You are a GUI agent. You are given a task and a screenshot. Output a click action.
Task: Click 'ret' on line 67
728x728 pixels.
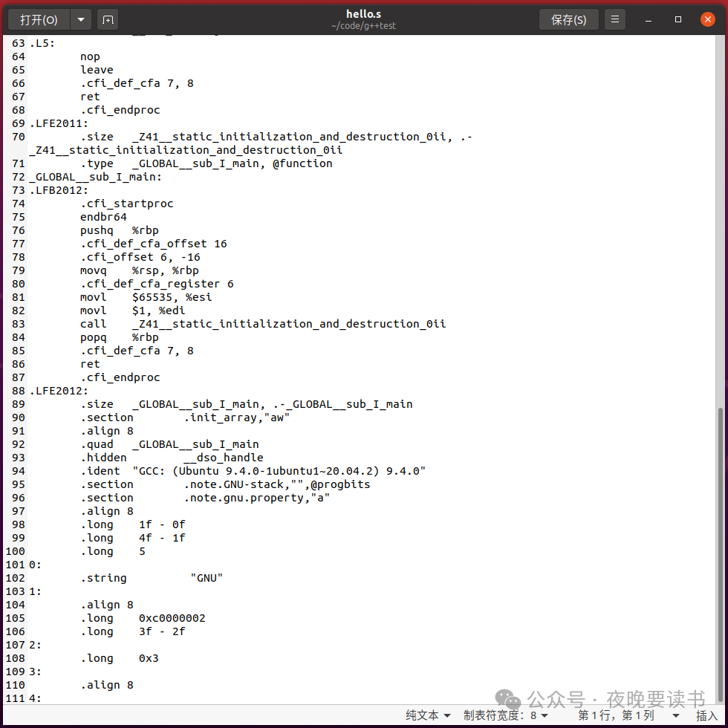pyautogui.click(x=90, y=97)
